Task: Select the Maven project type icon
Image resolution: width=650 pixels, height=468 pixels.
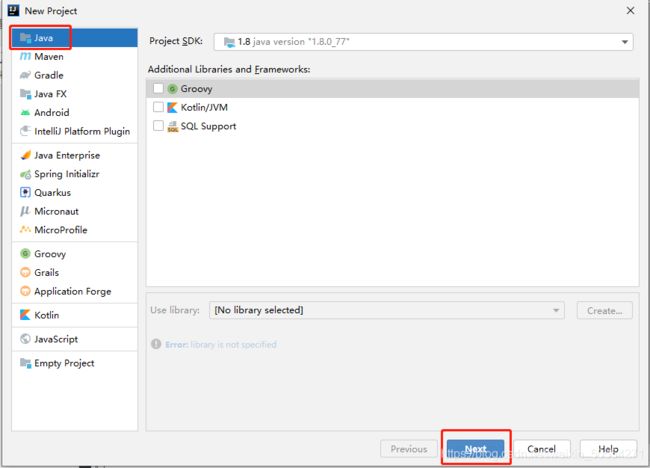Action: point(25,57)
